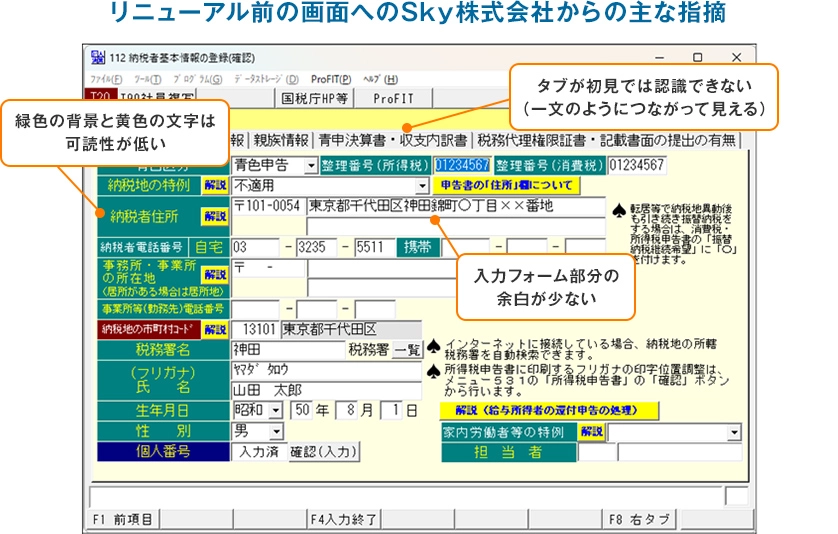
Task: Click the 税務署 一覧 button
Action: (x=407, y=349)
